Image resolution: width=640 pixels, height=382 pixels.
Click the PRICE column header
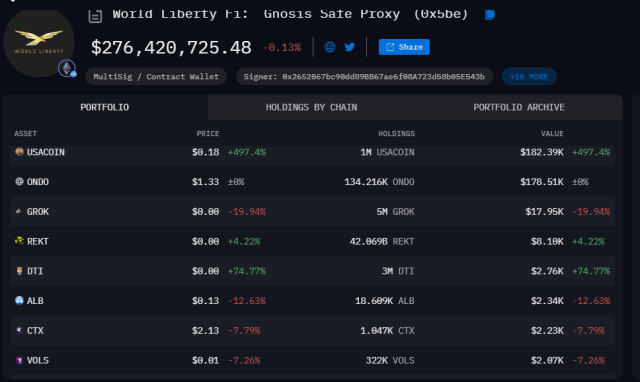[x=208, y=133]
